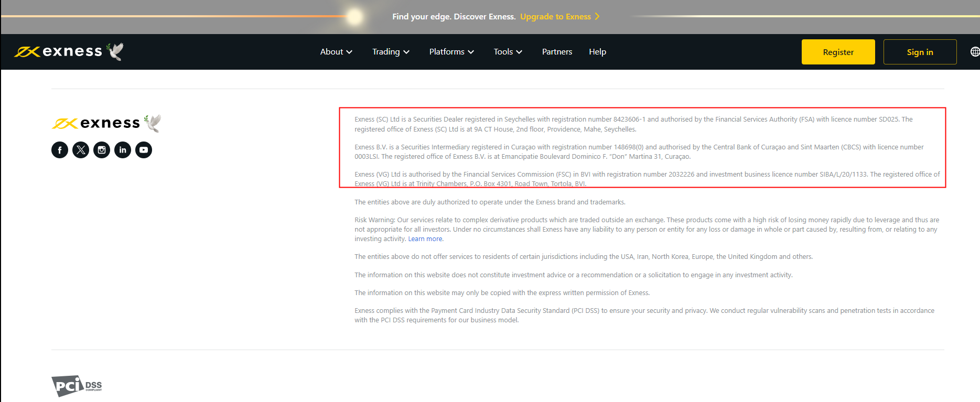Click the 'express written permission' sentence
Viewport: 980px width, 402px height.
click(x=502, y=293)
